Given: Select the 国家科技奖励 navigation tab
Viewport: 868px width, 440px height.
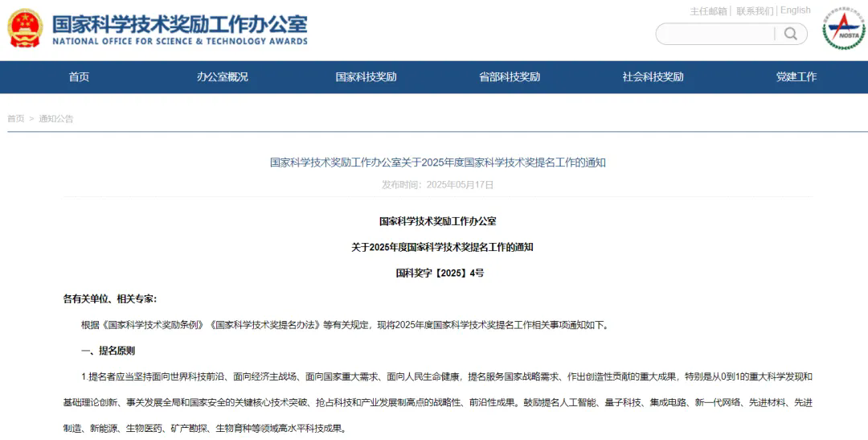Looking at the screenshot, I should 366,77.
